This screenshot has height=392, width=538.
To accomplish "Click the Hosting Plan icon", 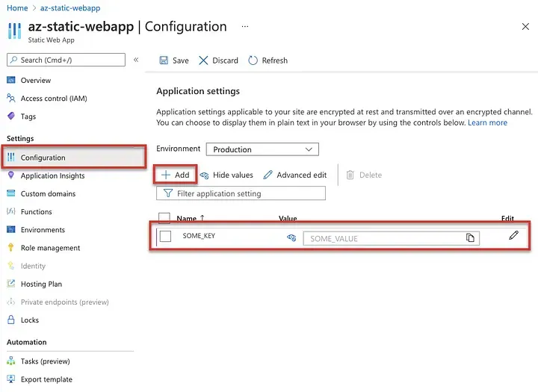I will pos(11,284).
